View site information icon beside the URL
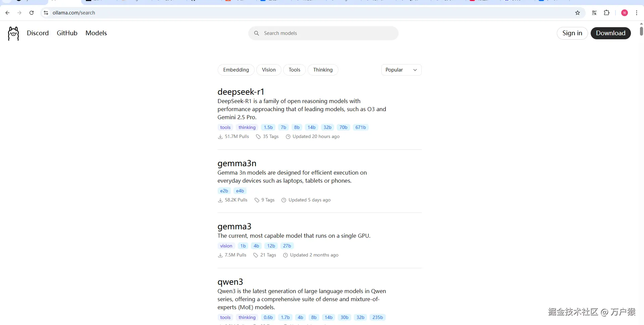This screenshot has height=325, width=644. point(46,13)
